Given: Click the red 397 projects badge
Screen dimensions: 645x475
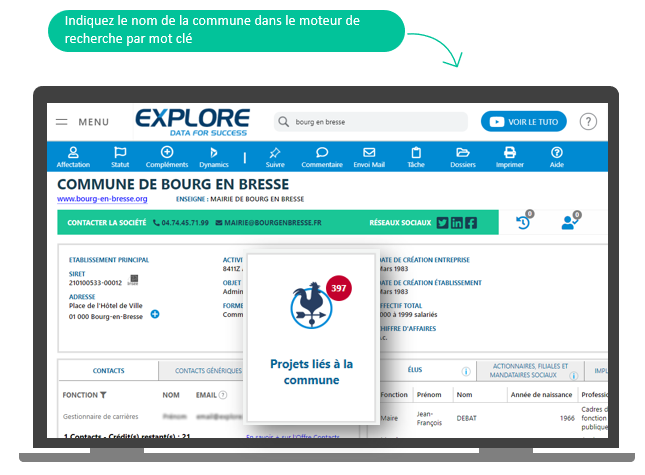Looking at the screenshot, I should (x=339, y=288).
